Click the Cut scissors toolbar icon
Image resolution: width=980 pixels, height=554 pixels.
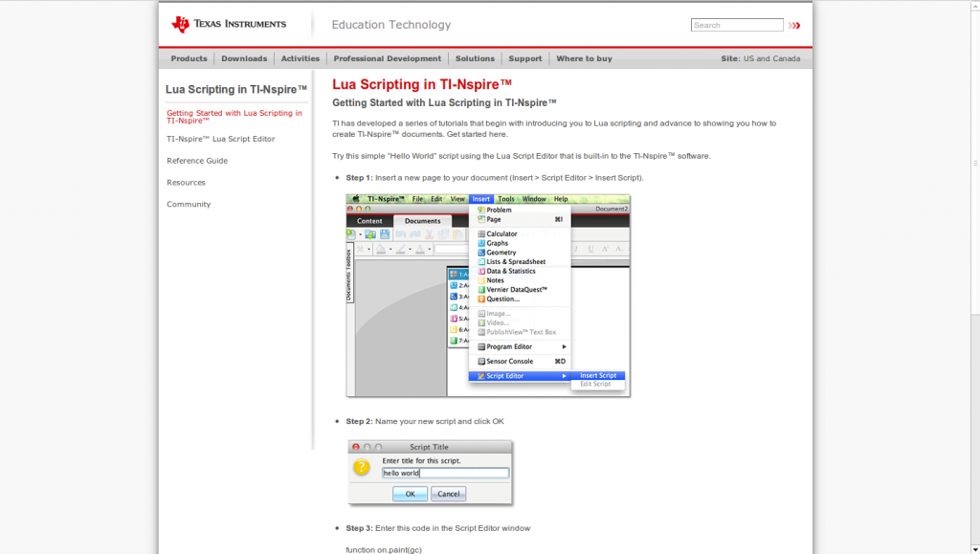tap(430, 234)
